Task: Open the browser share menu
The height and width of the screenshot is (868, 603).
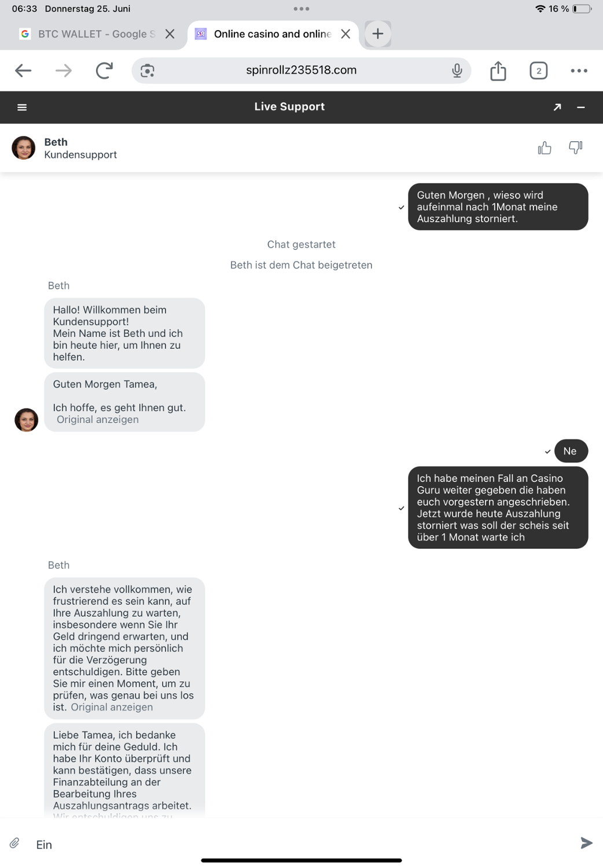Action: tap(498, 71)
